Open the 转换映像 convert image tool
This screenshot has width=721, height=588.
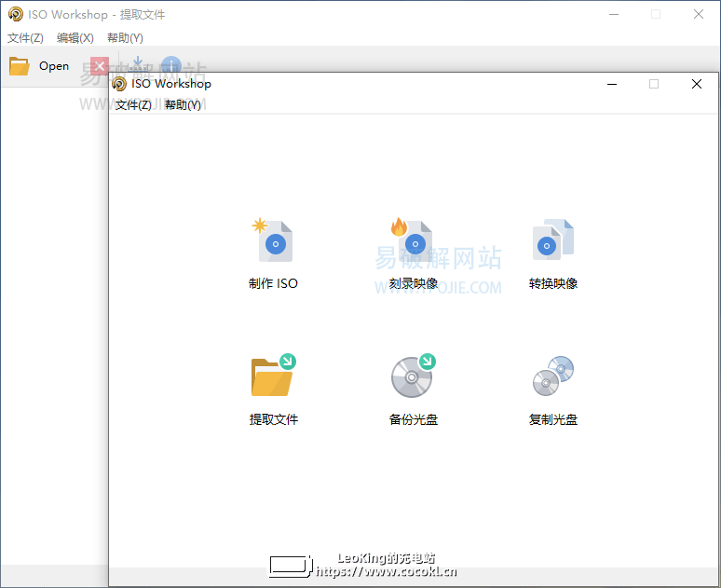553,253
